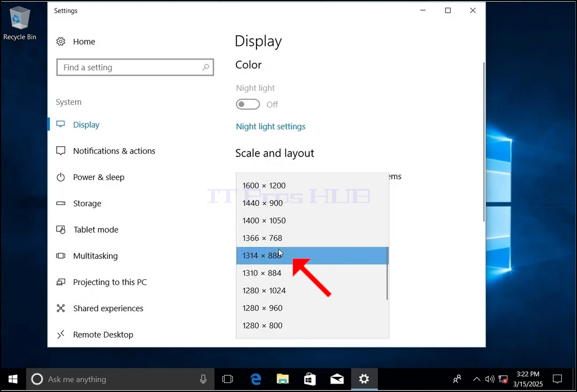The height and width of the screenshot is (392, 577).
Task: Open the People icon in system tray
Action: pyautogui.click(x=457, y=379)
